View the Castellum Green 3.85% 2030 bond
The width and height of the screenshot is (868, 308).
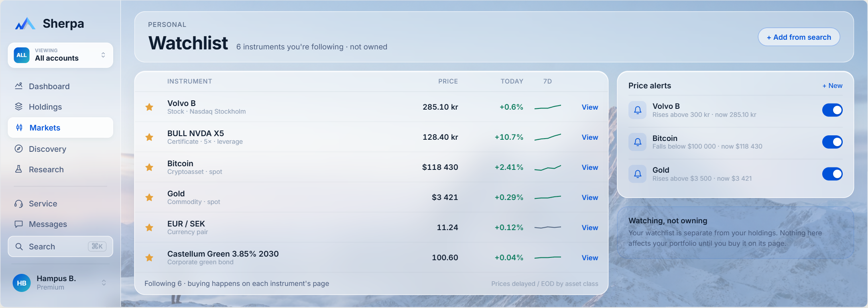[x=590, y=258]
